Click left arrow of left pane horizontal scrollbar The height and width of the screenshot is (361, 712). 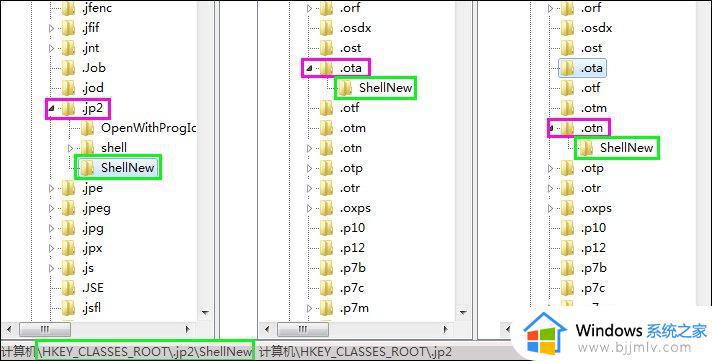pyautogui.click(x=9, y=329)
